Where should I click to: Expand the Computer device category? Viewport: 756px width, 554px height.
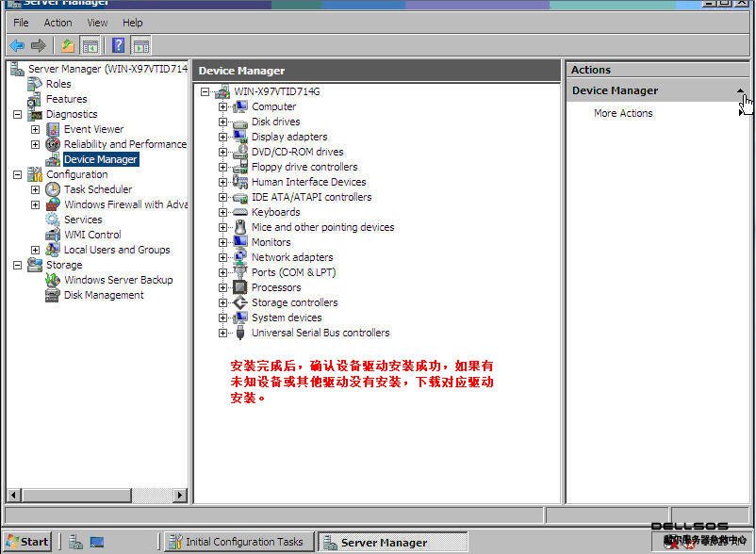tap(222, 106)
